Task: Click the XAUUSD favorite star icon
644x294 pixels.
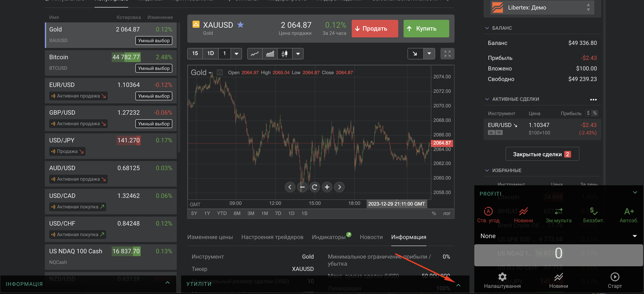Action: tap(240, 25)
